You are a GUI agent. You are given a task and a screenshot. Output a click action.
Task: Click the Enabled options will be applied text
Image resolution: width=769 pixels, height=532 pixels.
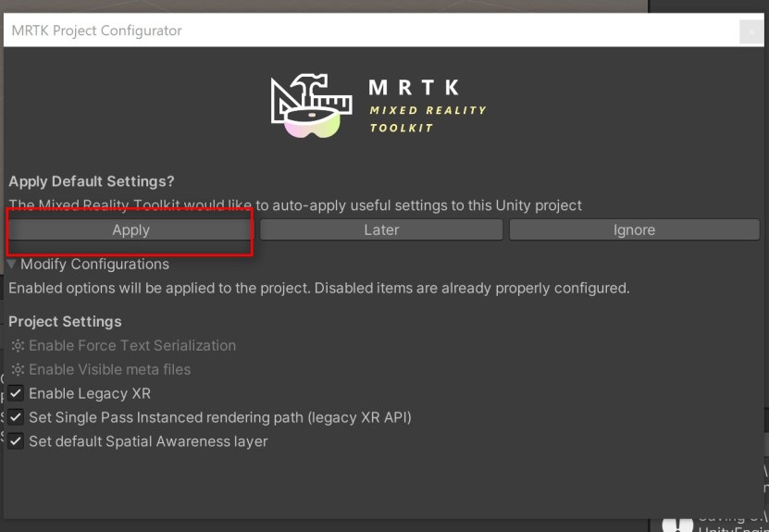(318, 288)
